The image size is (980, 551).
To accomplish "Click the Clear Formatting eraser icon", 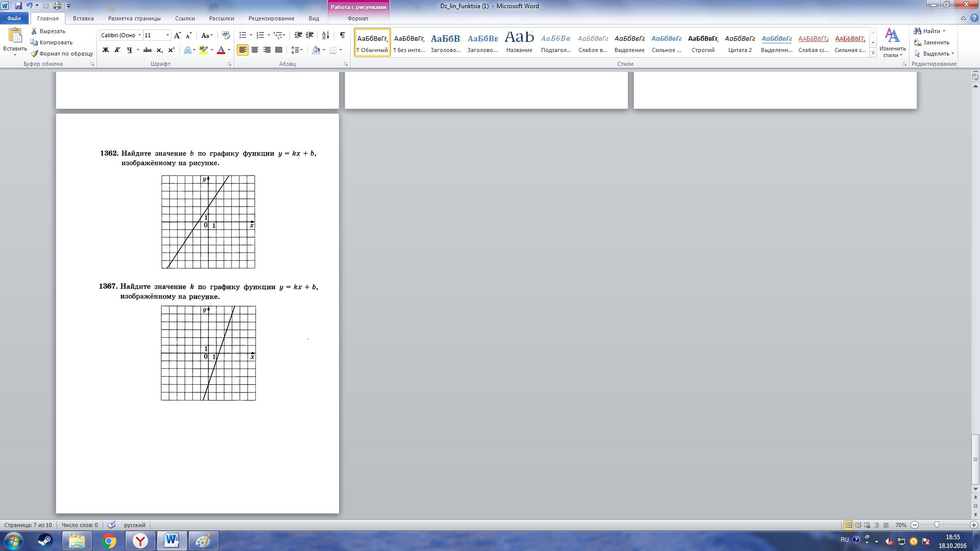I will click(226, 35).
